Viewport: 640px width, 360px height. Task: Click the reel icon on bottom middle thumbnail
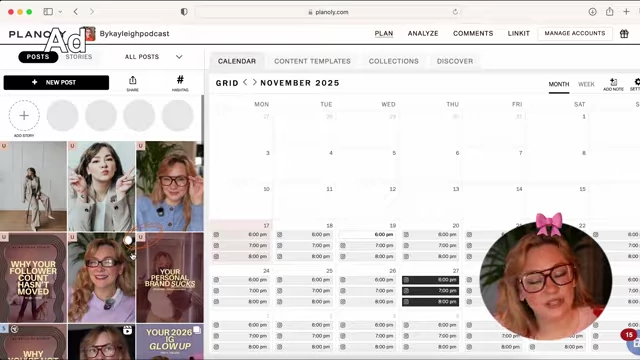tap(128, 330)
